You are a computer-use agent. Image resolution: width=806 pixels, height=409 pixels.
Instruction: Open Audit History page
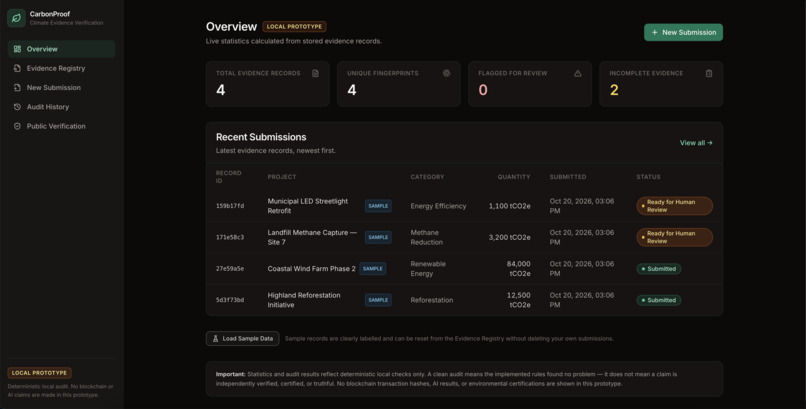tap(61, 107)
